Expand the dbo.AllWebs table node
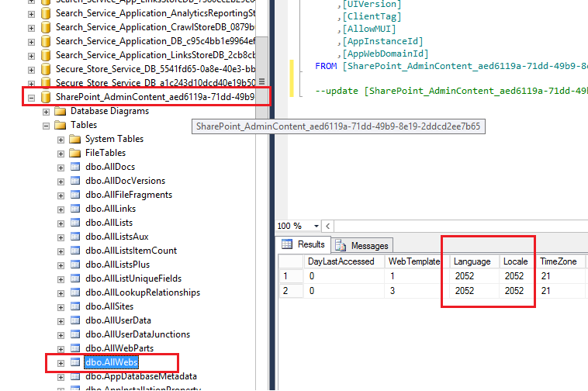Viewport: 588px width, 391px height. (61, 363)
